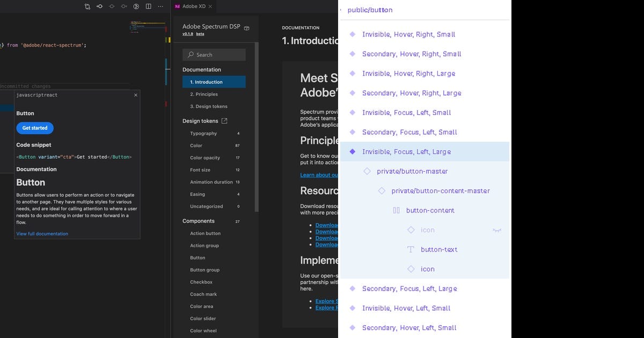Show the hidden icon layer via closed-eye toggle
This screenshot has height=338, width=644.
(x=497, y=230)
